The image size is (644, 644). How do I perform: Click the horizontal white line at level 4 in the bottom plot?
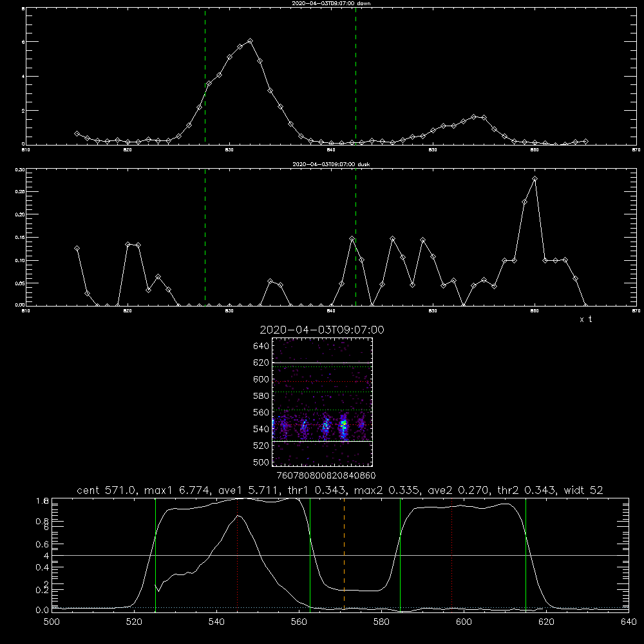click(x=340, y=555)
